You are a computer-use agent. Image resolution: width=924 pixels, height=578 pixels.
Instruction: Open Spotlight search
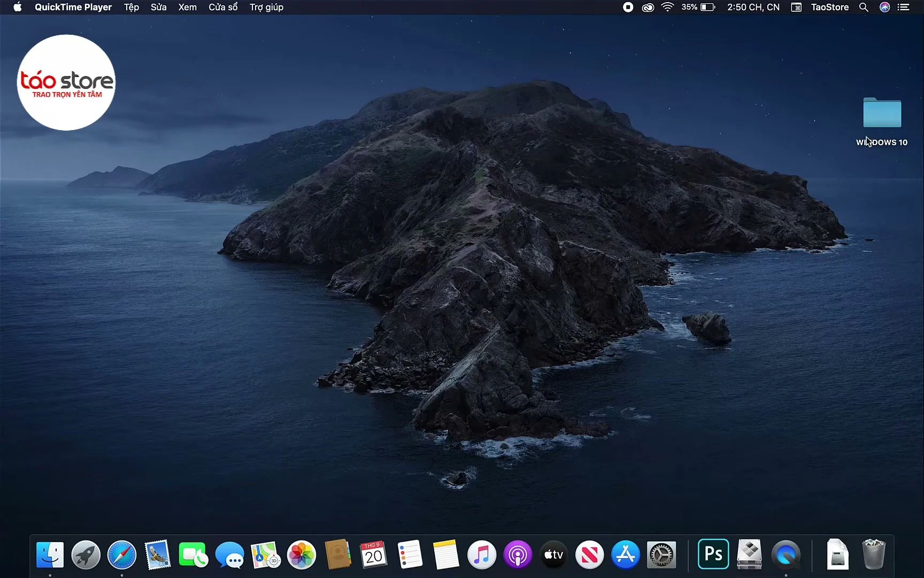864,7
